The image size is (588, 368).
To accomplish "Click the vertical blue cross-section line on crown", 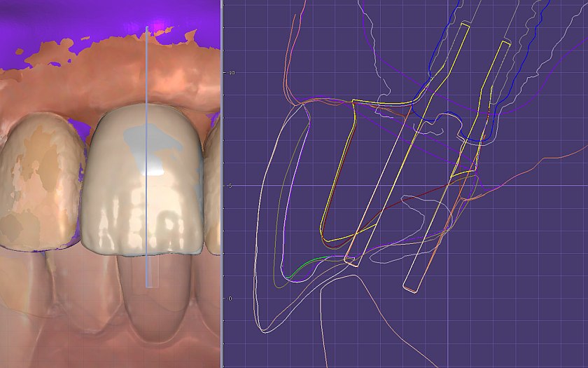I will click(147, 210).
